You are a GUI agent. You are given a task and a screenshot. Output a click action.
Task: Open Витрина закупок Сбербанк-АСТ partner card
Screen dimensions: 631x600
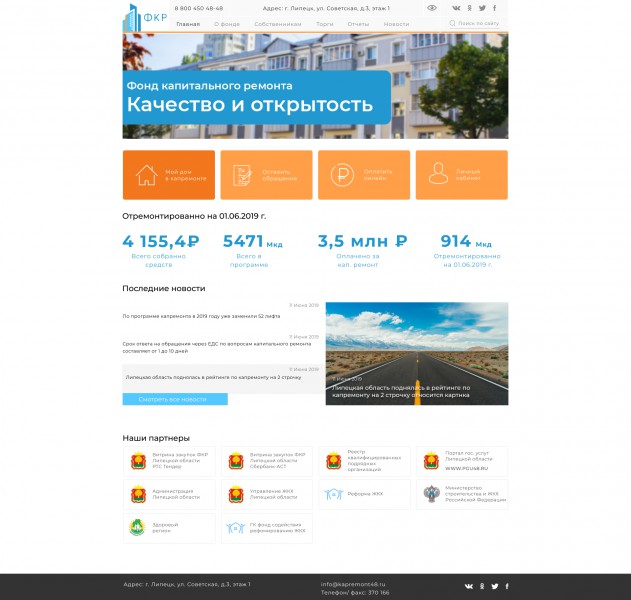(267, 461)
